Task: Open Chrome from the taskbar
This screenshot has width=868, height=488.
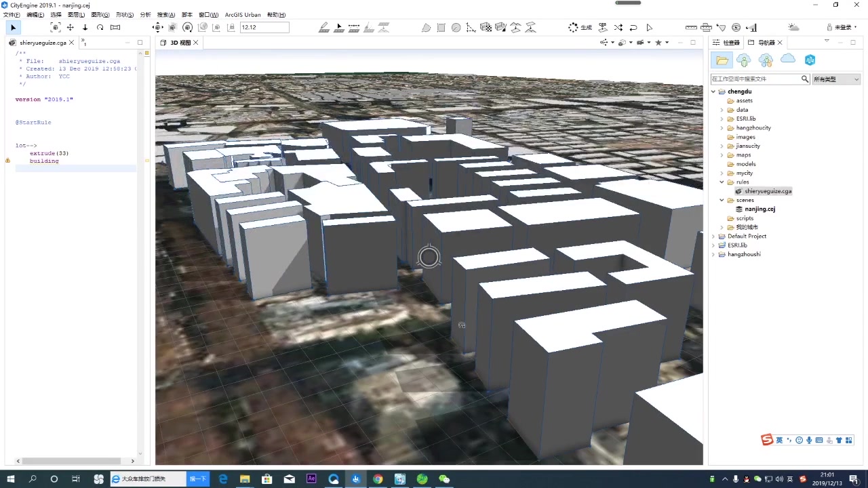Action: (x=378, y=479)
